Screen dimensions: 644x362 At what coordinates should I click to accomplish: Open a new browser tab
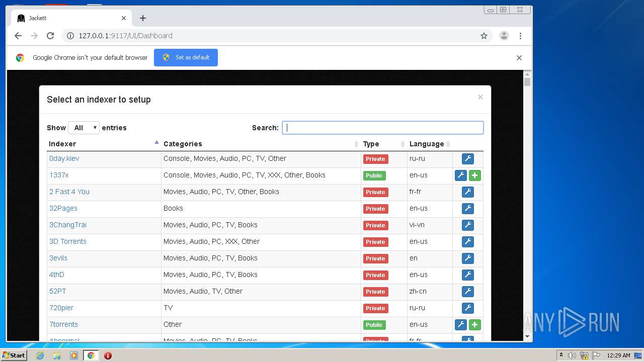click(143, 18)
